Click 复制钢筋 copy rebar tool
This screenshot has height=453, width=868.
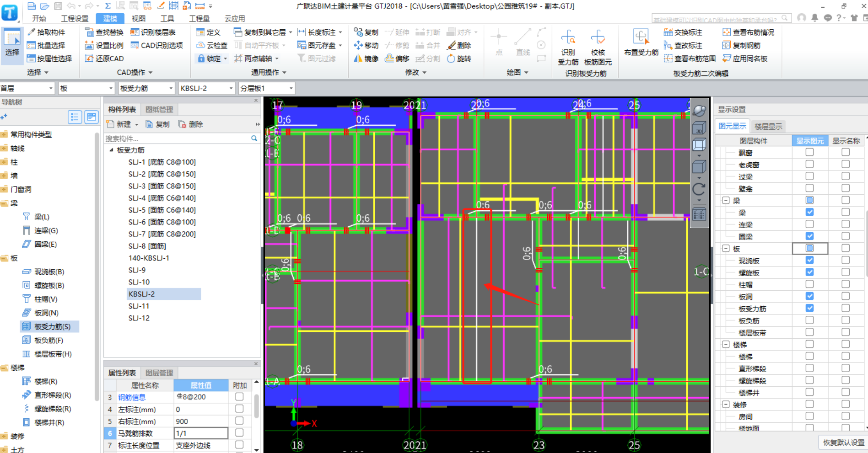click(741, 45)
